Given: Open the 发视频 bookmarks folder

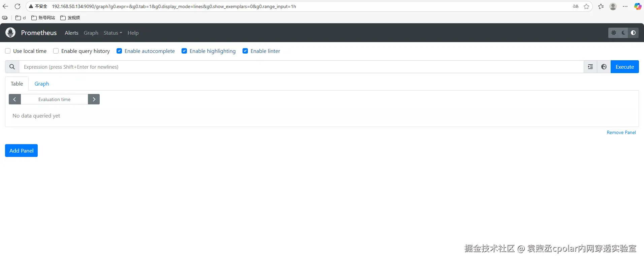Looking at the screenshot, I should [x=70, y=18].
